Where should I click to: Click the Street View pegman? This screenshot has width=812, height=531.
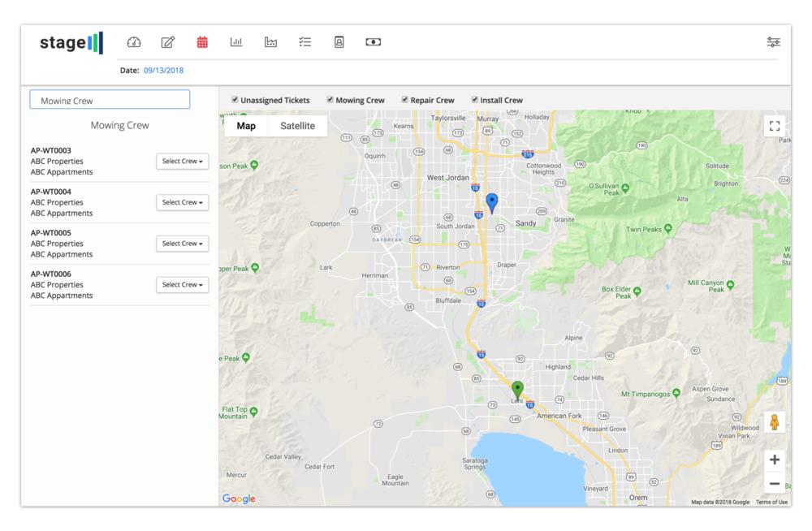point(775,422)
